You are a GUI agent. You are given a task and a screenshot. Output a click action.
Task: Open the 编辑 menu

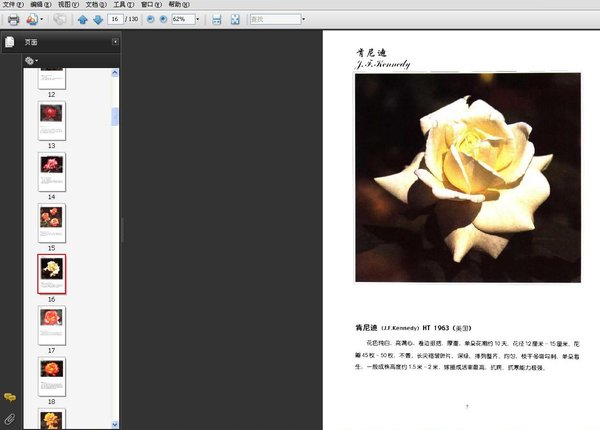(x=41, y=4)
